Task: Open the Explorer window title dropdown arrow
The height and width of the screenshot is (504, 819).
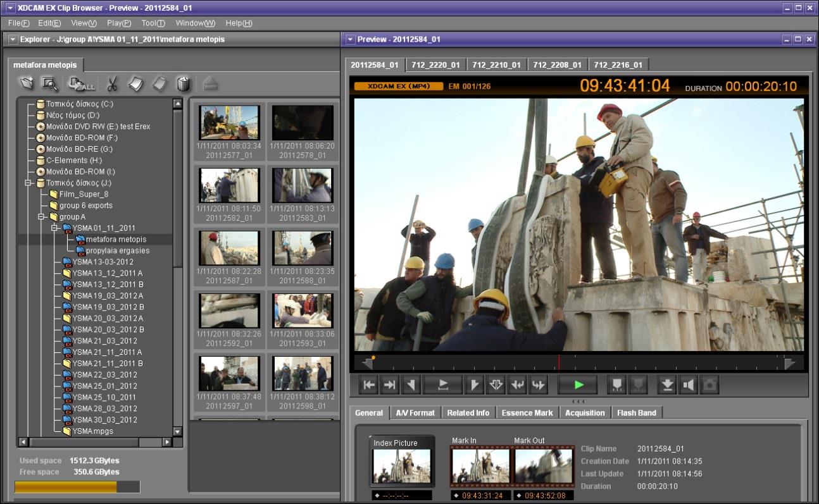Action: click(13, 39)
